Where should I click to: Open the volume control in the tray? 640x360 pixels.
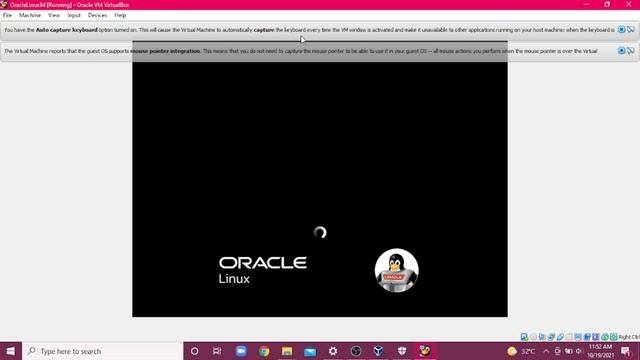point(579,351)
